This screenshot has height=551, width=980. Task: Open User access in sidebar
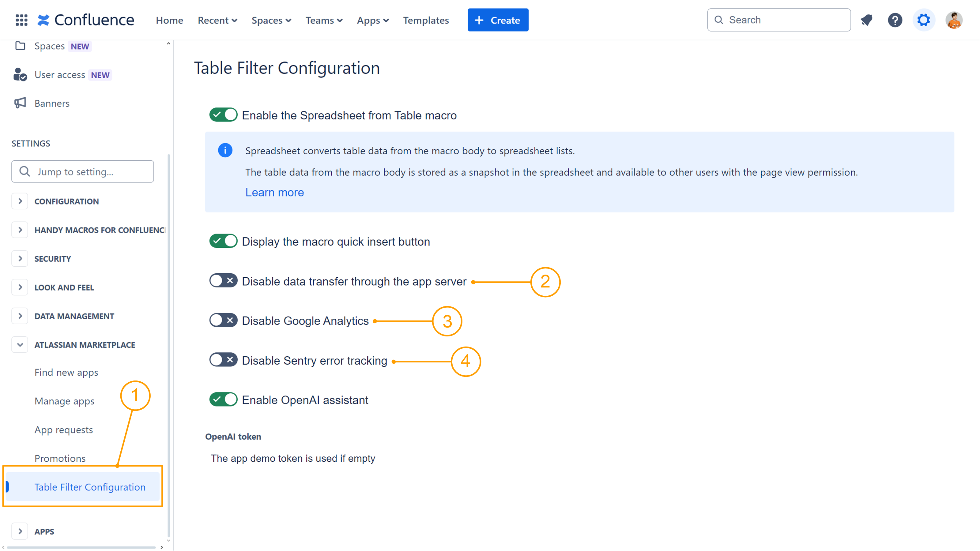60,74
